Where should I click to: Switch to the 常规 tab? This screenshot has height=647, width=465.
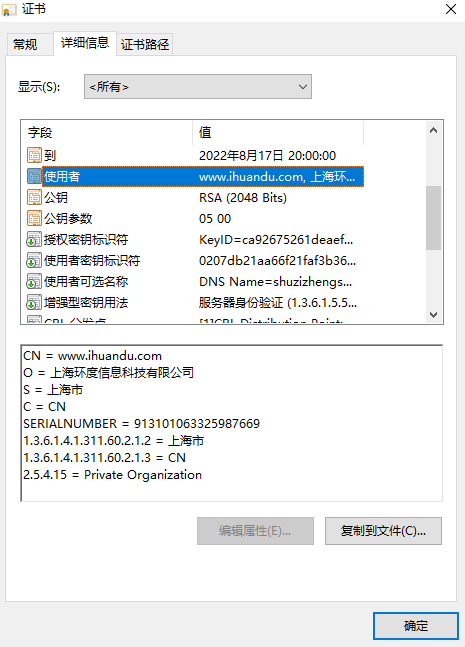tap(29, 44)
